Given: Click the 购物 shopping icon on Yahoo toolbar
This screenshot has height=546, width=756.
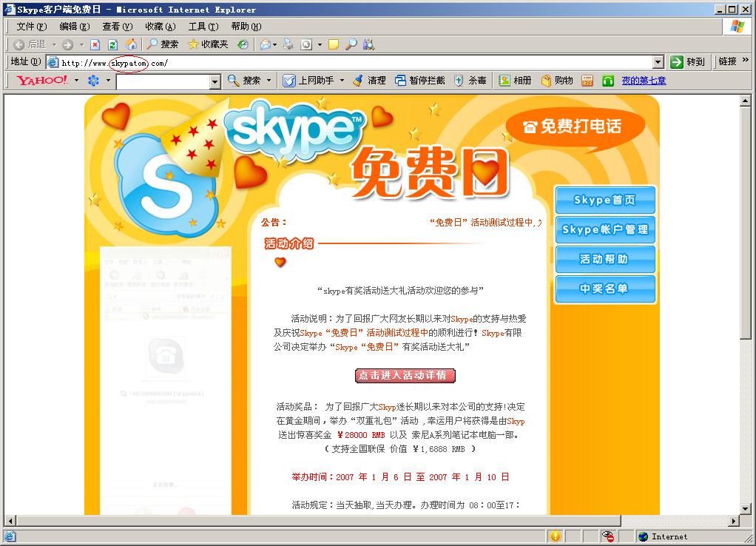Looking at the screenshot, I should 556,80.
